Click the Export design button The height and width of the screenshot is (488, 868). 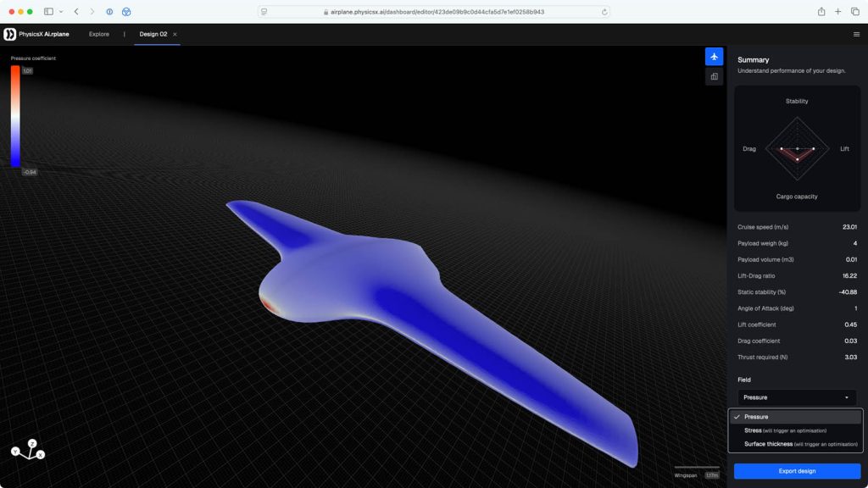(x=797, y=471)
